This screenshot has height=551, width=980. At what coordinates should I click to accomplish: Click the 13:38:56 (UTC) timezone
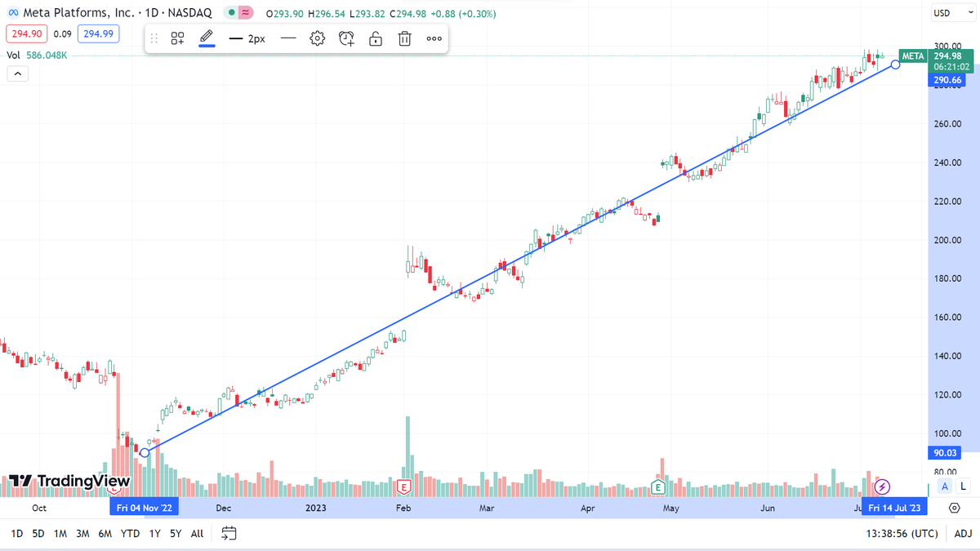click(902, 533)
